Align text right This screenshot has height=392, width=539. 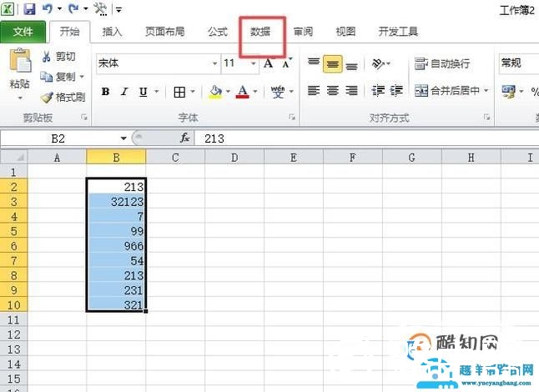351,91
